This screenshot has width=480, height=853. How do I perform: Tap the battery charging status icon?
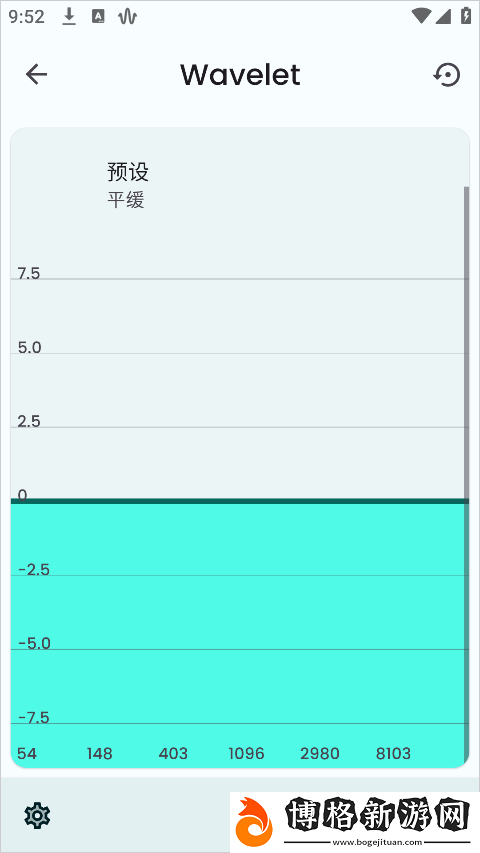[466, 16]
